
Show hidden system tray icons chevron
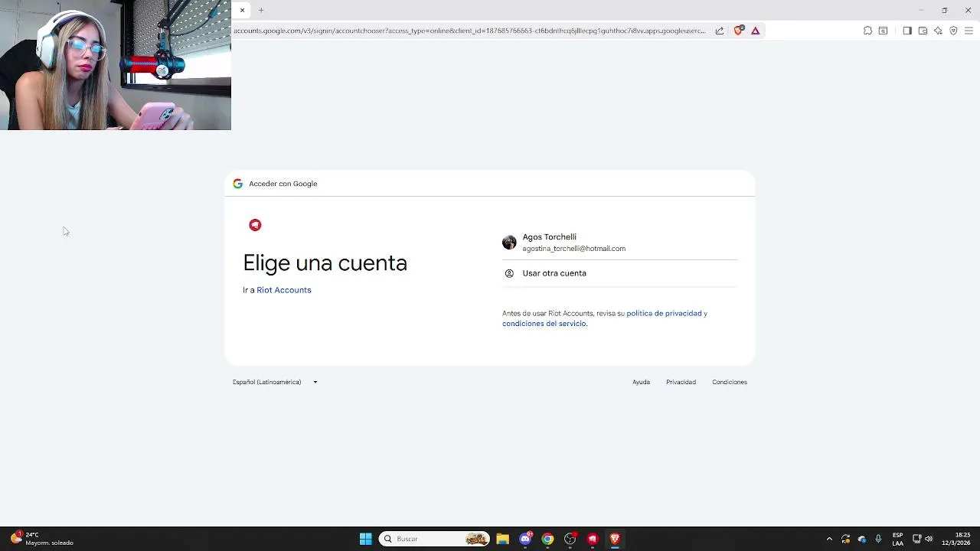coord(829,539)
